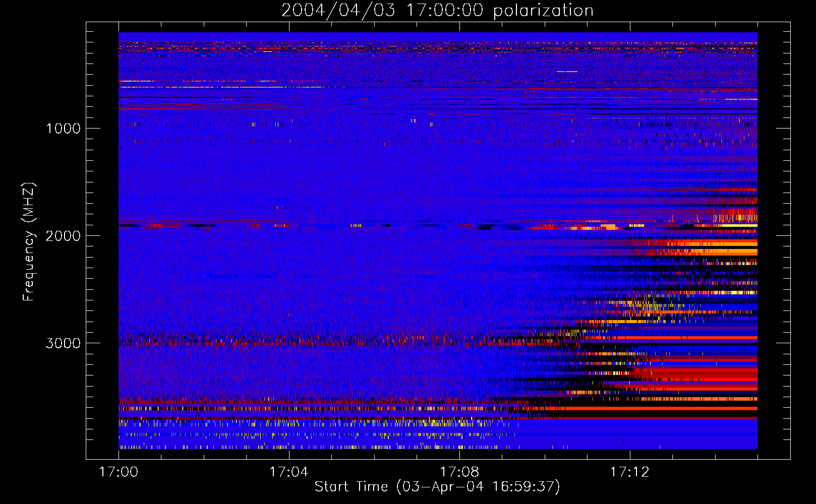Click the 17:08 time tick label
This screenshot has height=504, width=816.
tap(459, 472)
